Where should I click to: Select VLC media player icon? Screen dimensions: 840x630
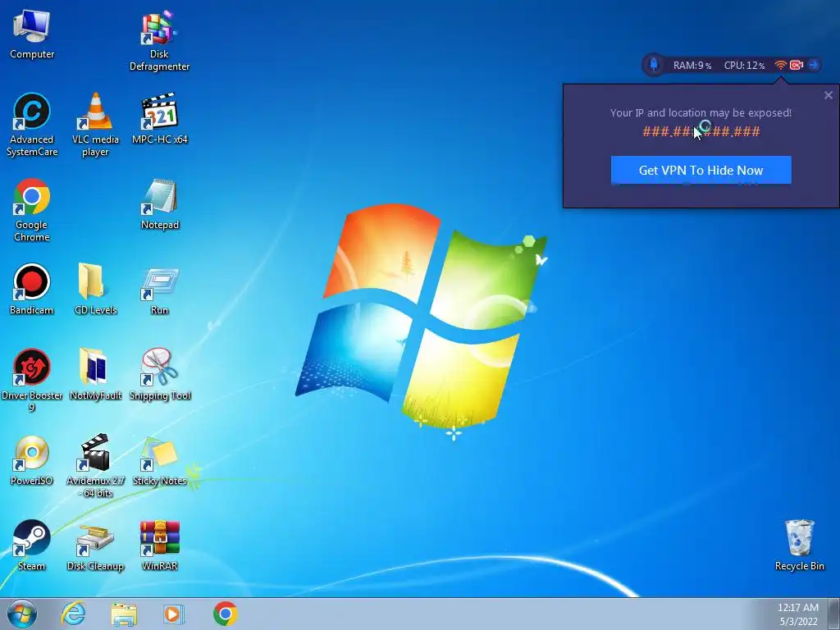coord(95,125)
